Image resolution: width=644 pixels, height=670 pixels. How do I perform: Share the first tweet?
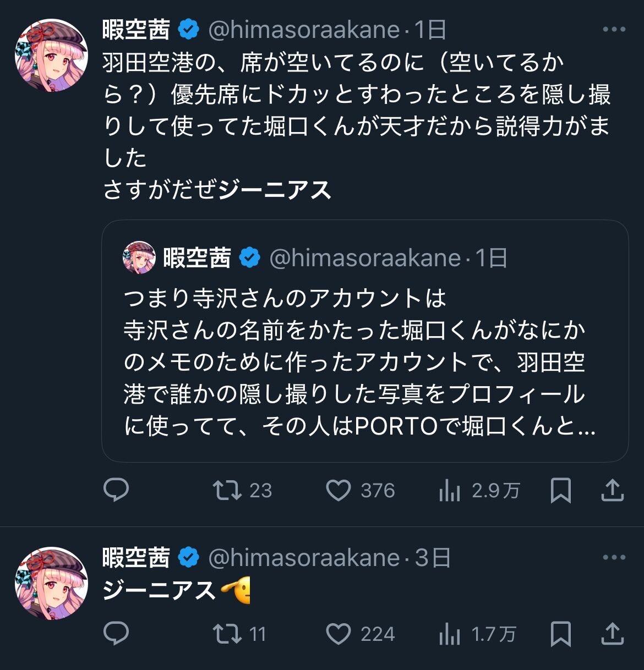(612, 490)
